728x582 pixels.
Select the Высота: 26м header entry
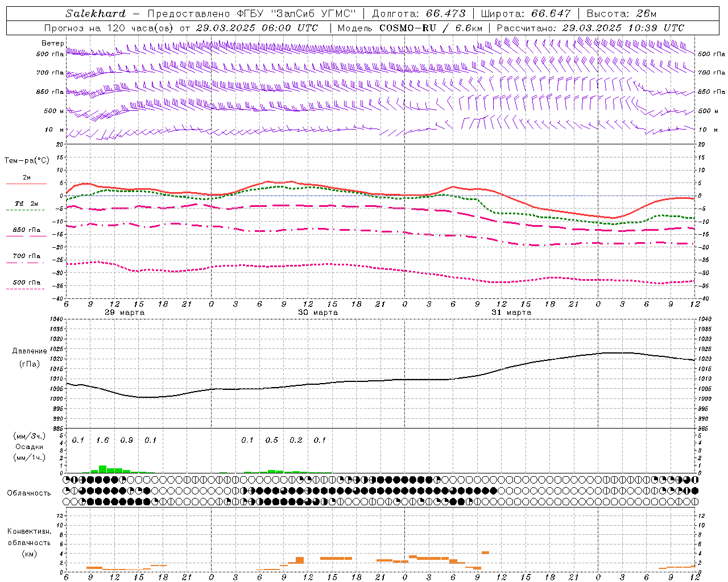point(621,14)
